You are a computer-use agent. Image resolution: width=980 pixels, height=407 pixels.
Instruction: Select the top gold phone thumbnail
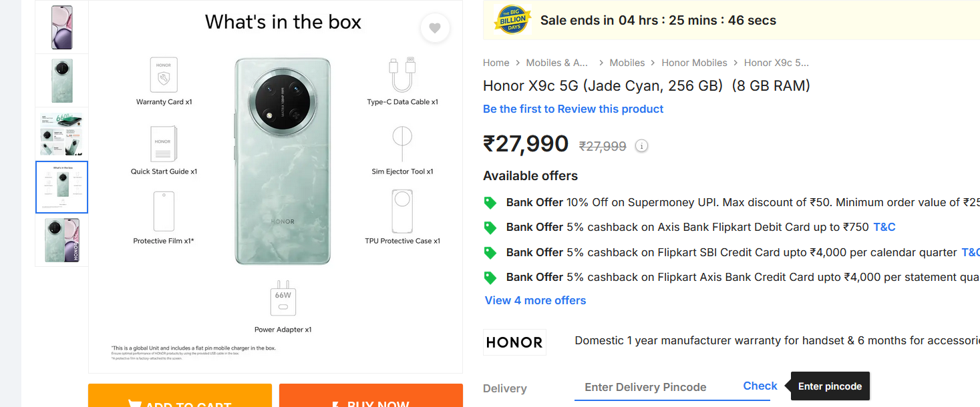coord(61,27)
